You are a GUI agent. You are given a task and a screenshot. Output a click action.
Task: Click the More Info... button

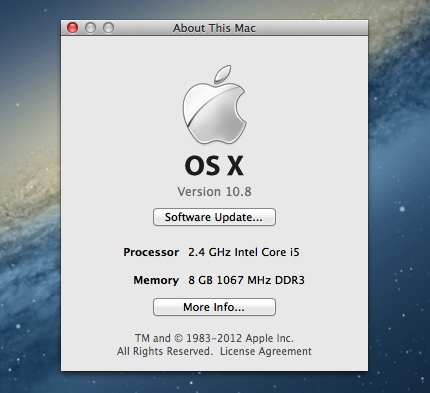click(x=214, y=307)
